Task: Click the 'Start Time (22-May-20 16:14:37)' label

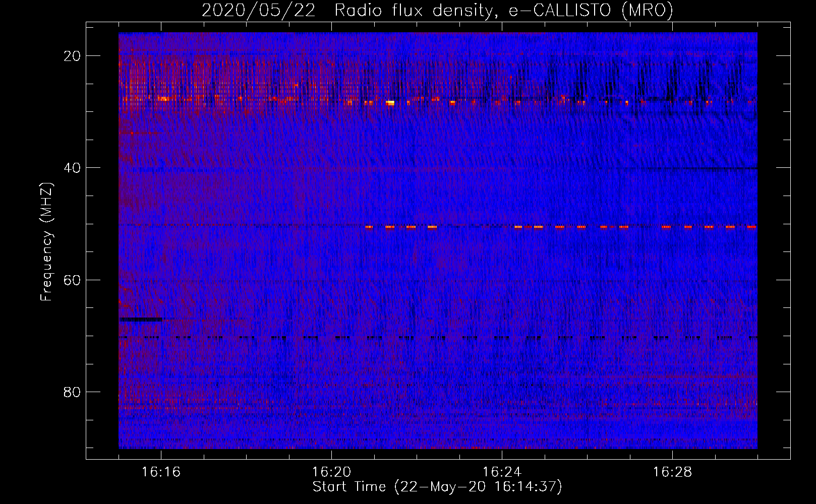Action: pos(437,487)
